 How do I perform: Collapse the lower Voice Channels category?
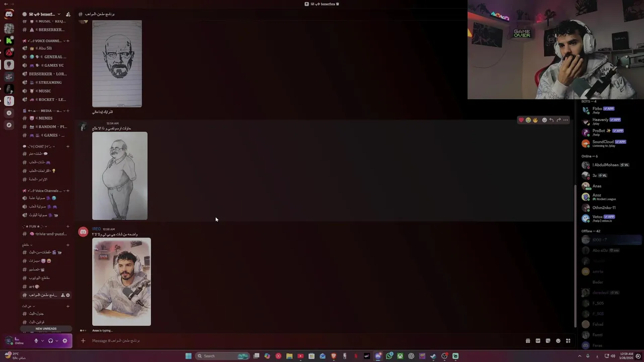tap(44, 191)
